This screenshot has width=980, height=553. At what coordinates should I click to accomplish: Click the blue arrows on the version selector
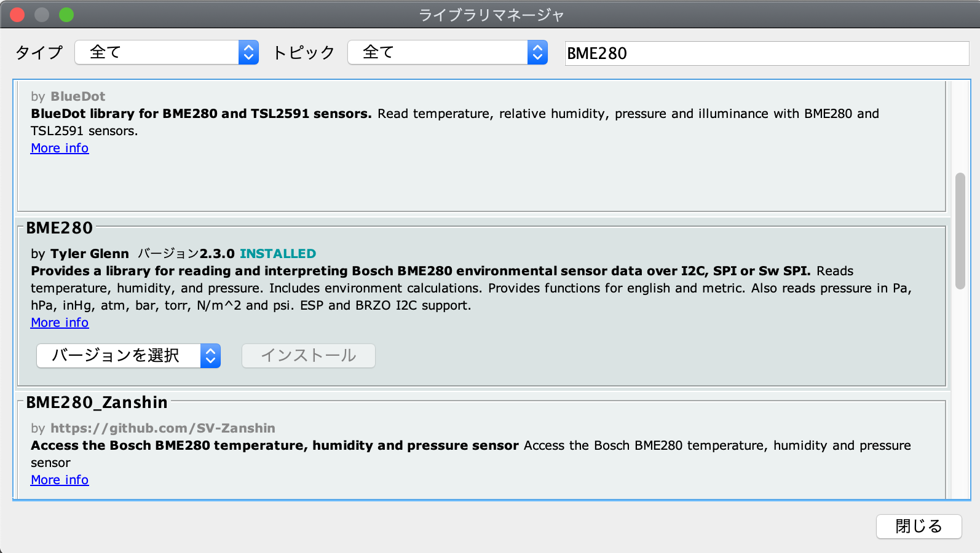coord(210,356)
